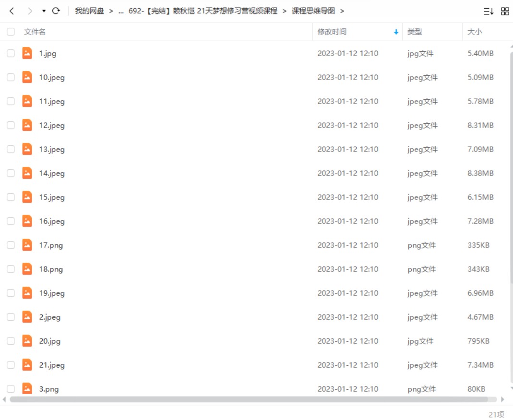Click the image icon of 12.jpeg
513x420 pixels.
coord(27,125)
